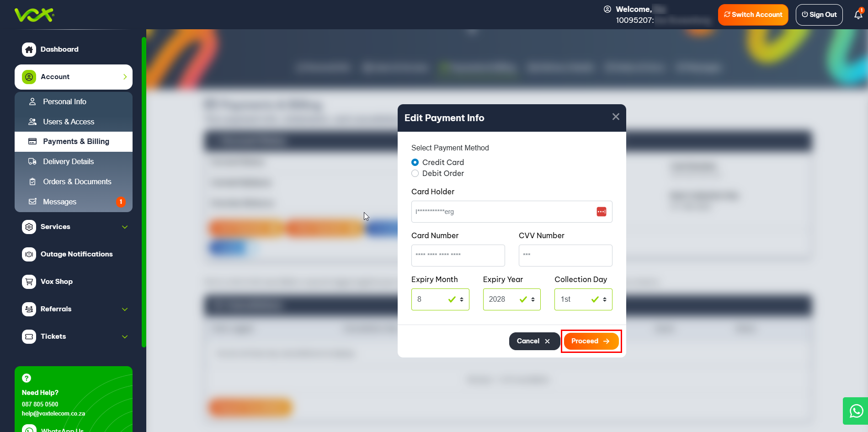
Task: Open WhatsApp chat floating icon
Action: [x=856, y=411]
